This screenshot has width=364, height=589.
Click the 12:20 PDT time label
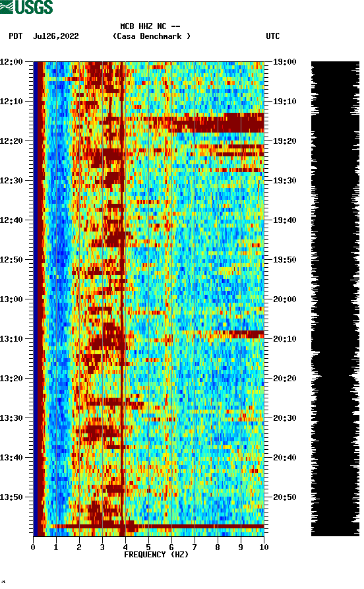click(x=11, y=141)
